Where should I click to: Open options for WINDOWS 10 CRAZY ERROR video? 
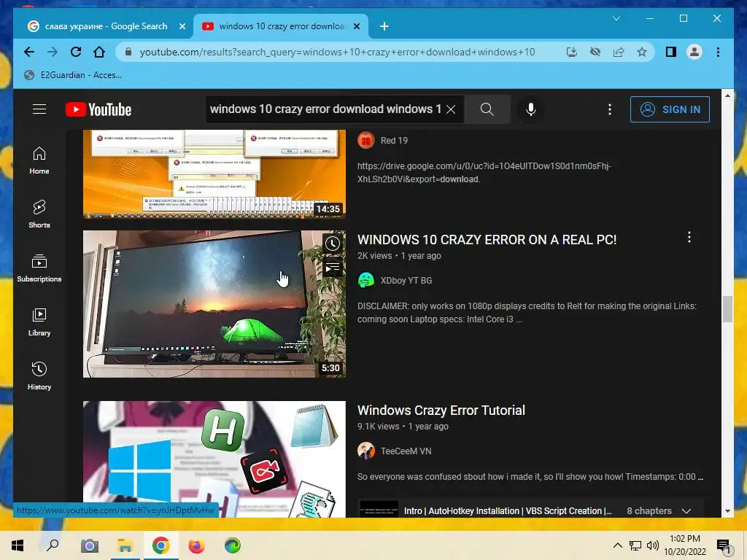pos(689,237)
